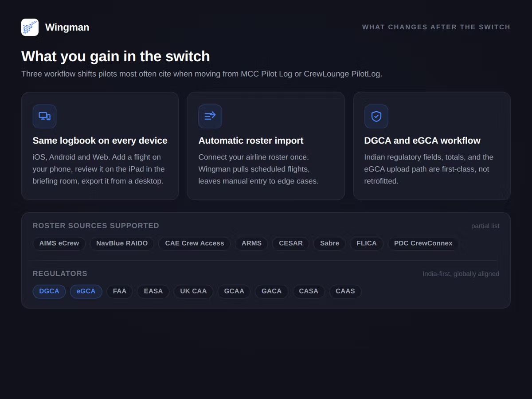Select the Sabre roster chip
This screenshot has width=532, height=399.
click(329, 243)
